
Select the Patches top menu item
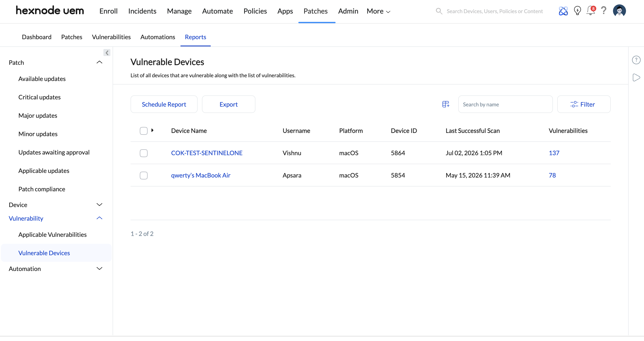coord(315,11)
